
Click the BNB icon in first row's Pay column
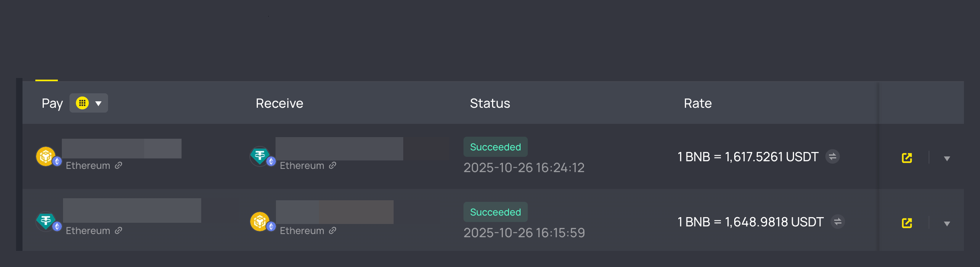[x=46, y=156]
